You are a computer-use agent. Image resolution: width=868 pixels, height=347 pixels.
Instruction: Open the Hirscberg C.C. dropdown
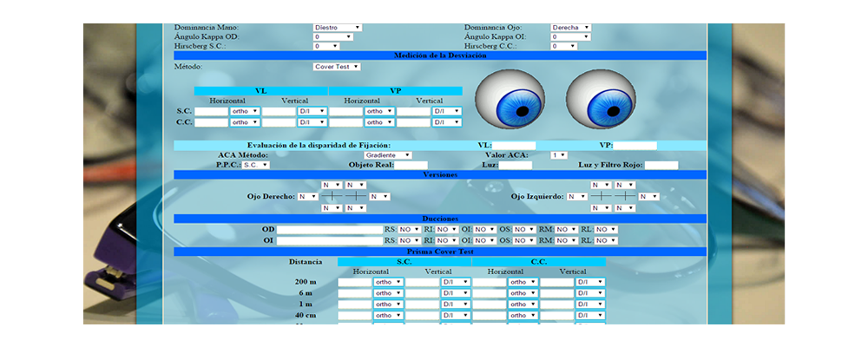564,47
